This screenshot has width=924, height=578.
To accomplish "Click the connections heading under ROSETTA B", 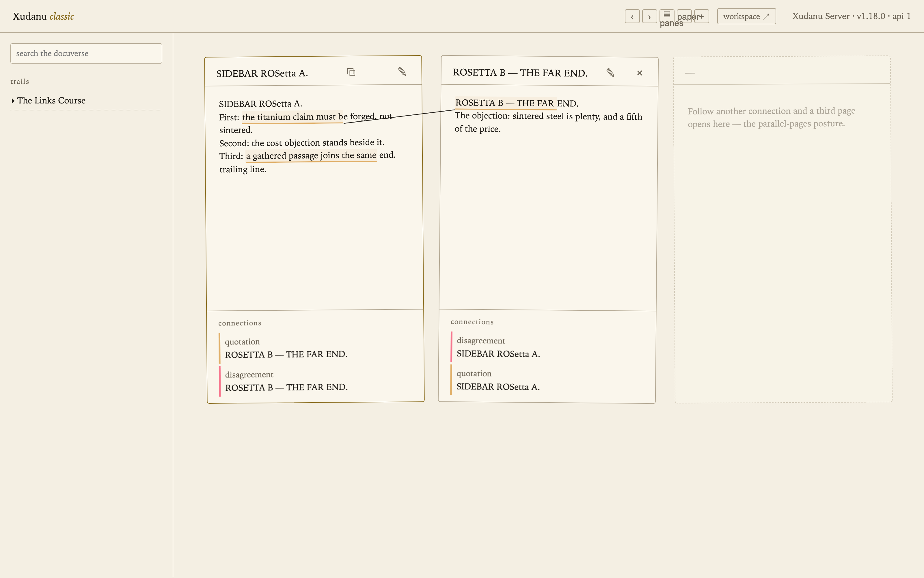I will pos(472,322).
